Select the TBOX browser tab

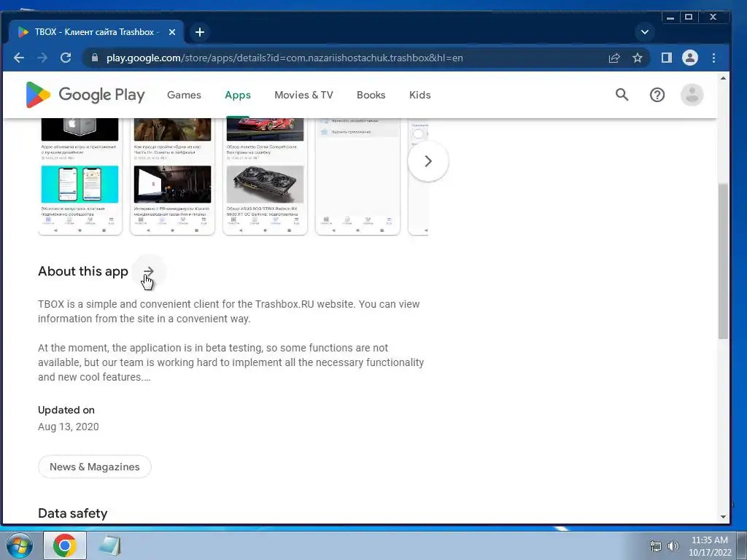(96, 32)
